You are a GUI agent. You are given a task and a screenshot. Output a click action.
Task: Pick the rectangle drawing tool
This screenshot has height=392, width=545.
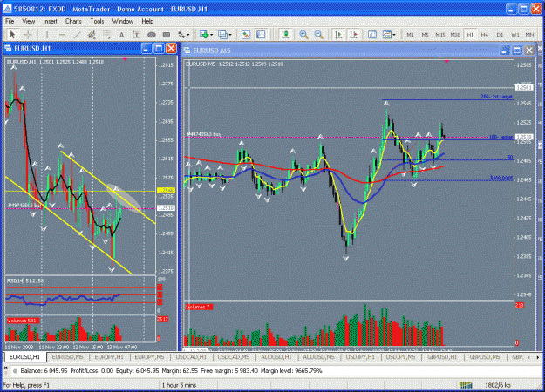(167, 34)
